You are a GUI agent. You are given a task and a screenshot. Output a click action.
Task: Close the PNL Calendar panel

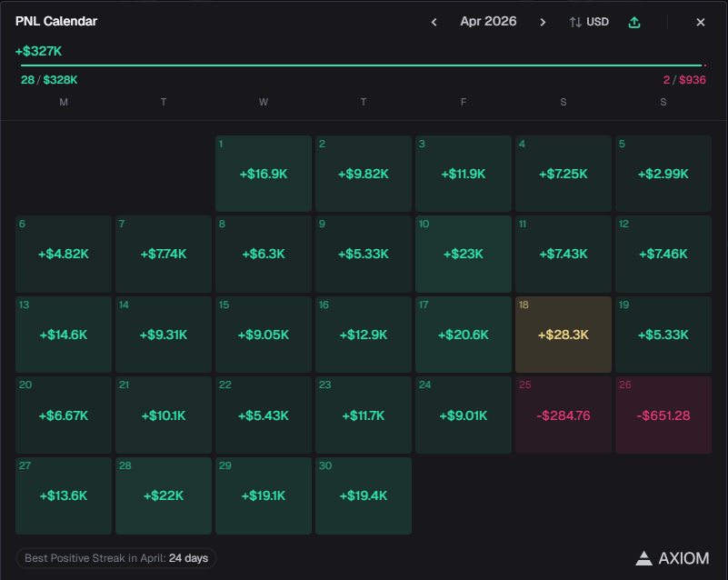pyautogui.click(x=701, y=22)
